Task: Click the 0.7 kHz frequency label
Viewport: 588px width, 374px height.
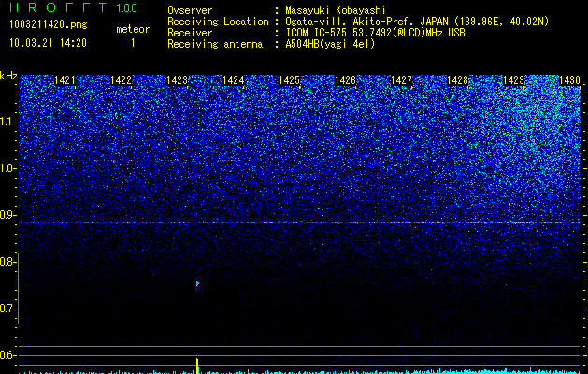Action: point(7,309)
